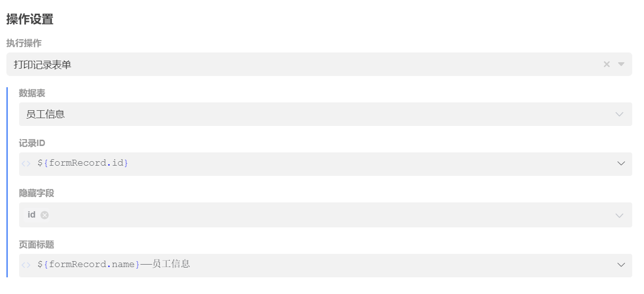Remove the id tag from 隐藏字段
644x294 pixels.
pos(45,215)
